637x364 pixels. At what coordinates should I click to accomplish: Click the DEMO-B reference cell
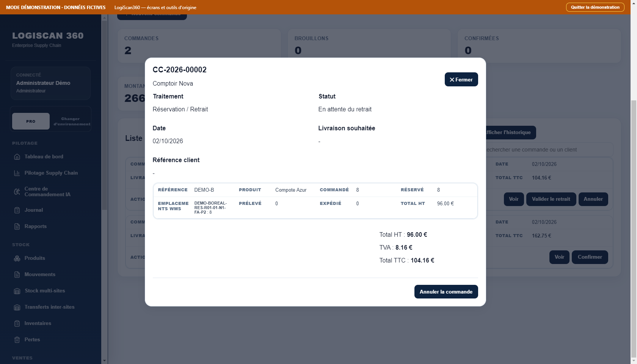point(204,190)
